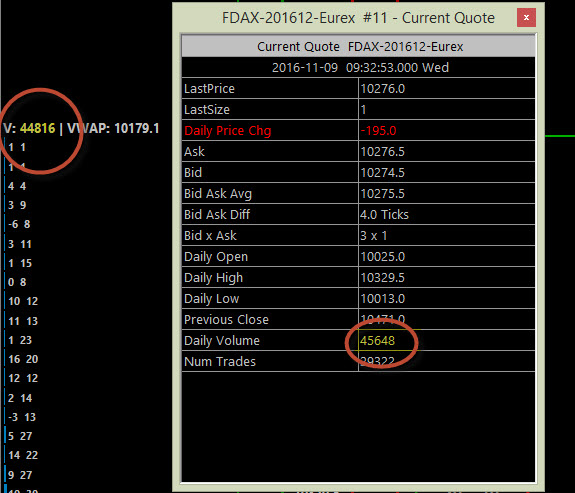
Task: Close the Current Quote window
Action: click(526, 18)
